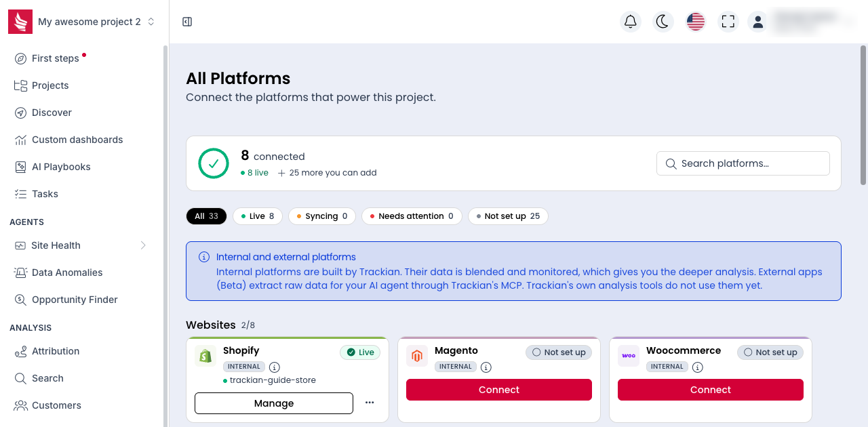Image resolution: width=868 pixels, height=427 pixels.
Task: Connect the Woocommerce platform
Action: pyautogui.click(x=711, y=390)
